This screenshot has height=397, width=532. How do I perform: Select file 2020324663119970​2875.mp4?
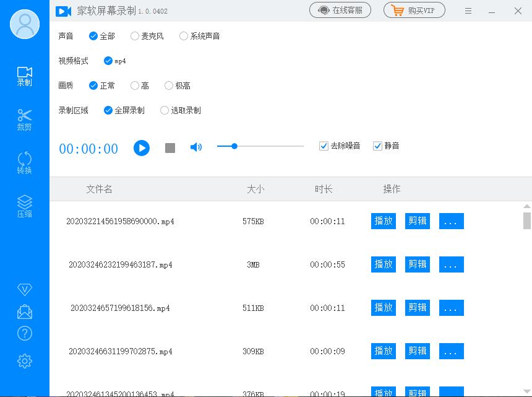pos(121,351)
